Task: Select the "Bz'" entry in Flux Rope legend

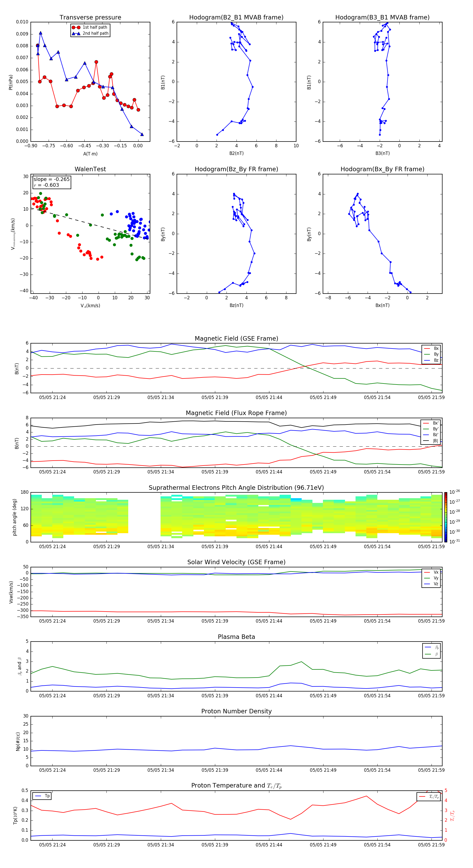Action: 431,435
